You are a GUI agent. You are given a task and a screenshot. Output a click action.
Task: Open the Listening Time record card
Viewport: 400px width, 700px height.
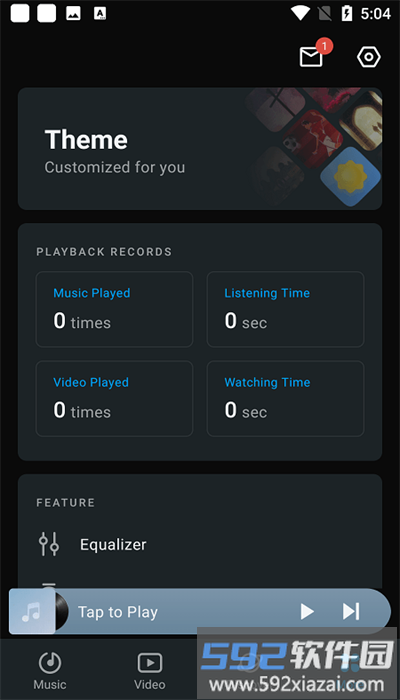(285, 309)
